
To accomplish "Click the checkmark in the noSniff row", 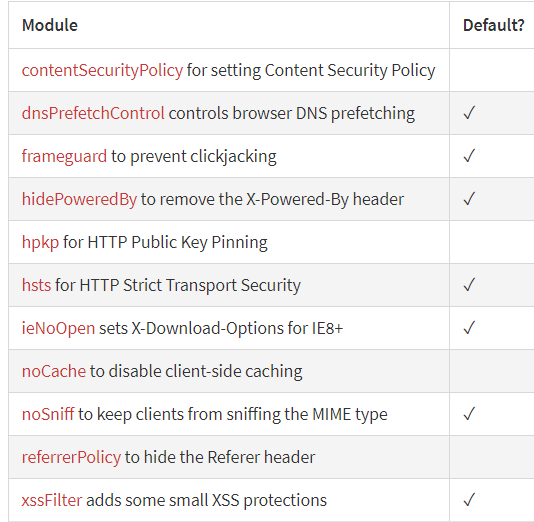I will coord(469,414).
